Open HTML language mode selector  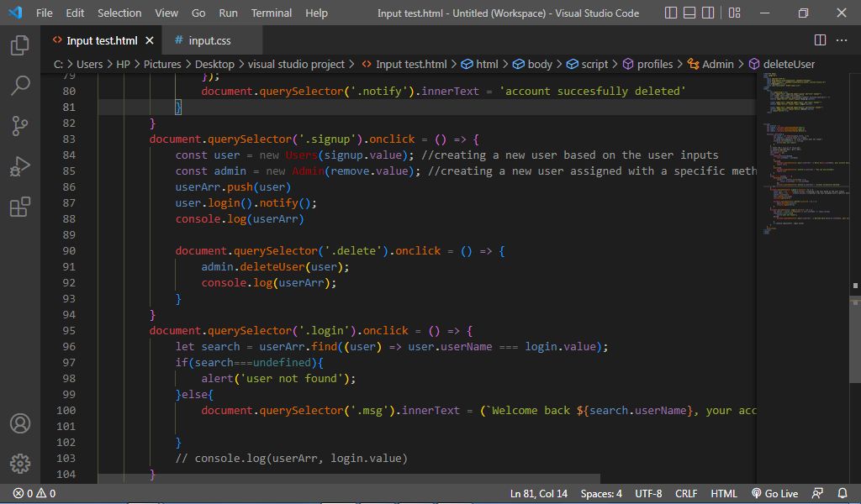tap(724, 494)
